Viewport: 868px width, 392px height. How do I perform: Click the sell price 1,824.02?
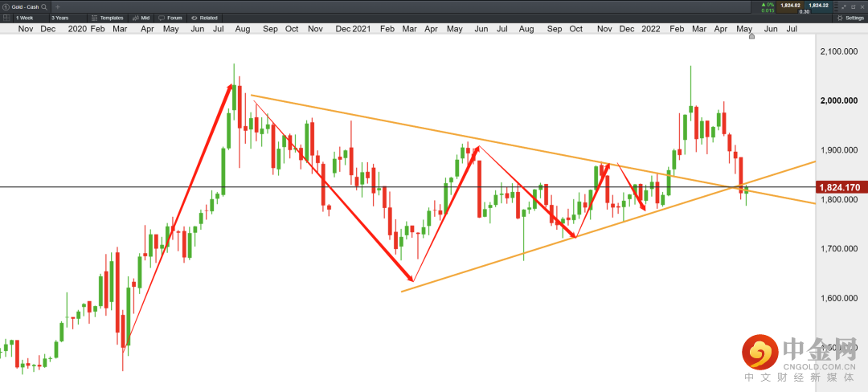coord(791,6)
